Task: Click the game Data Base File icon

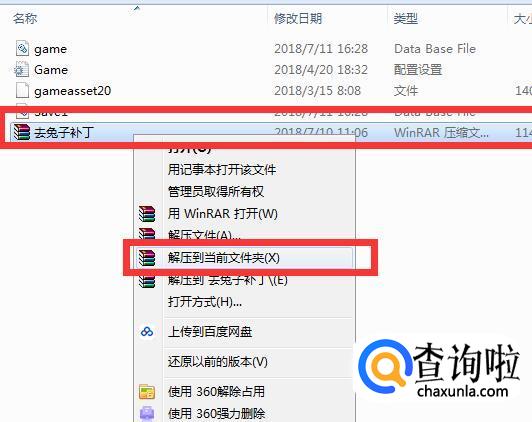Action: tap(22, 49)
